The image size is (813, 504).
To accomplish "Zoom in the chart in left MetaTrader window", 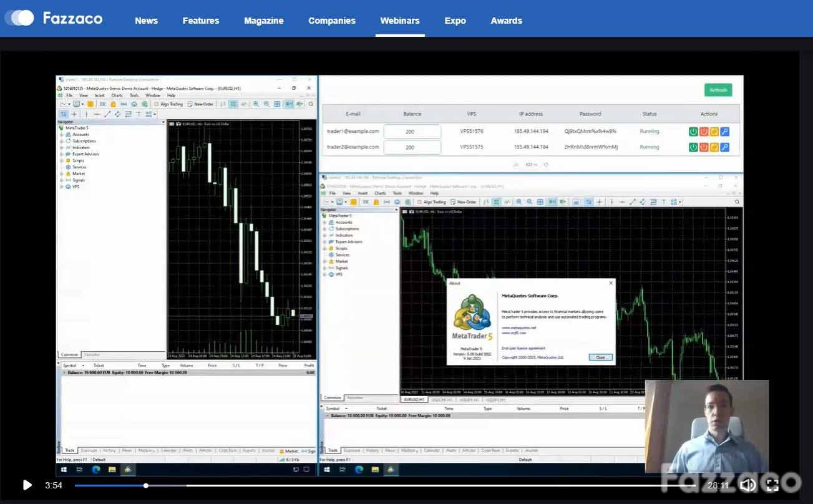I will [x=256, y=104].
